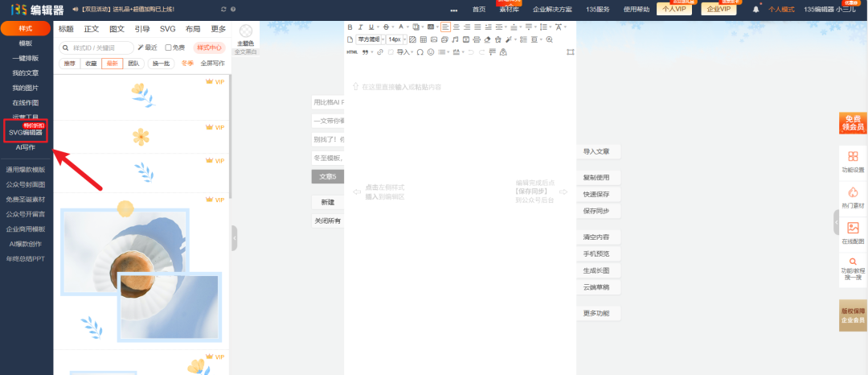
Task: Open the 苹方简细 font family dropdown
Action: click(x=371, y=39)
